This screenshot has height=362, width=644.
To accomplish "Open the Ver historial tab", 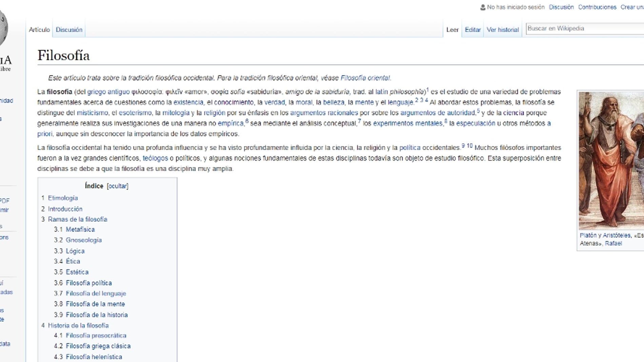I will click(x=503, y=30).
